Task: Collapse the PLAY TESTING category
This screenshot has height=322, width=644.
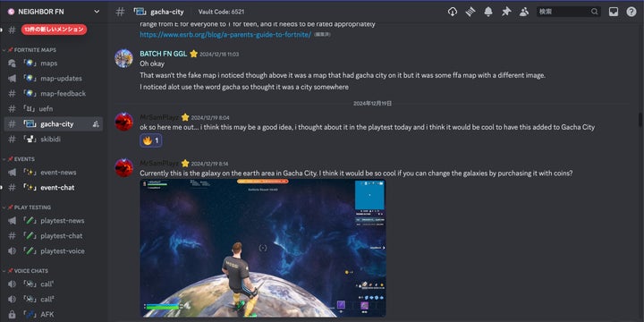Action: pos(30,208)
